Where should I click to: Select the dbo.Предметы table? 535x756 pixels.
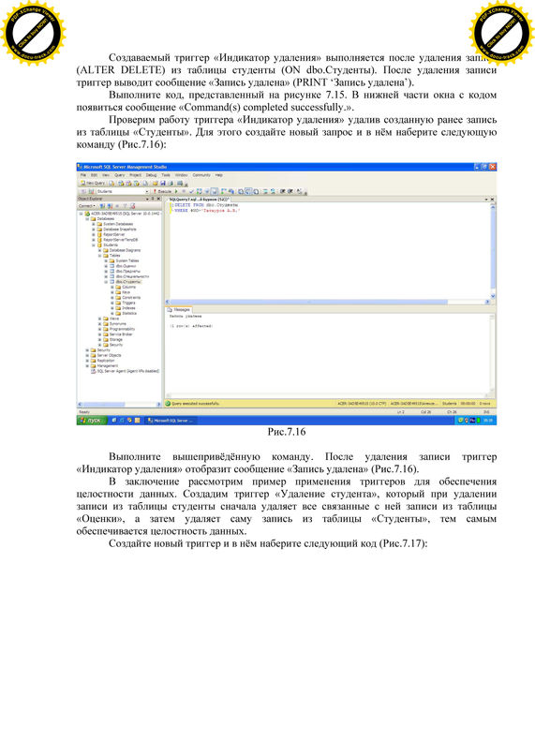point(127,272)
